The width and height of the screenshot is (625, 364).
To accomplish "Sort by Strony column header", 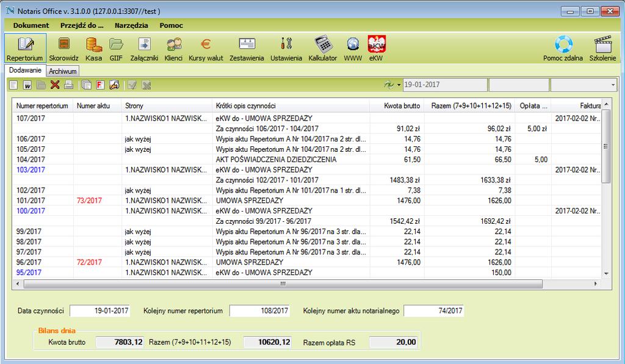I will 167,106.
